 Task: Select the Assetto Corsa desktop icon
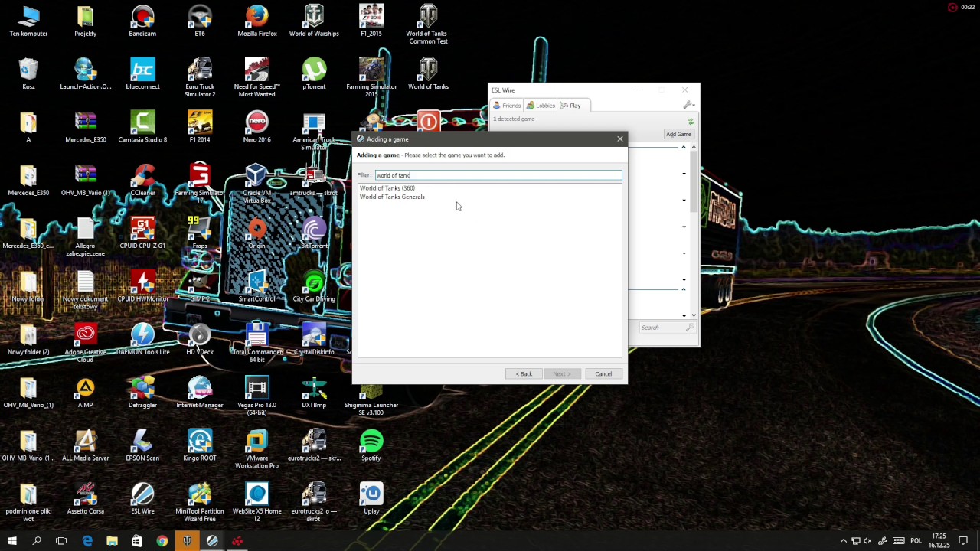pyautogui.click(x=85, y=498)
